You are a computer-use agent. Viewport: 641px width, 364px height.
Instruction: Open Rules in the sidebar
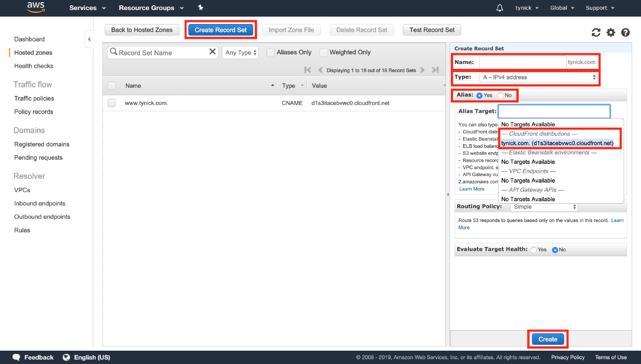pos(22,231)
